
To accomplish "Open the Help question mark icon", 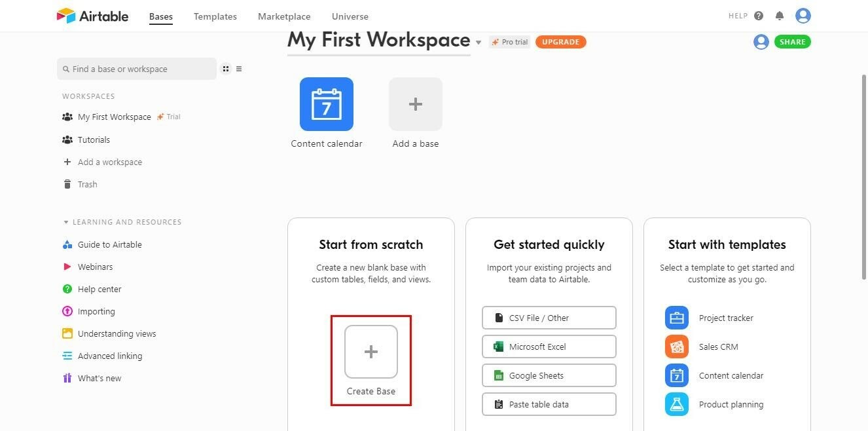I will (x=759, y=16).
